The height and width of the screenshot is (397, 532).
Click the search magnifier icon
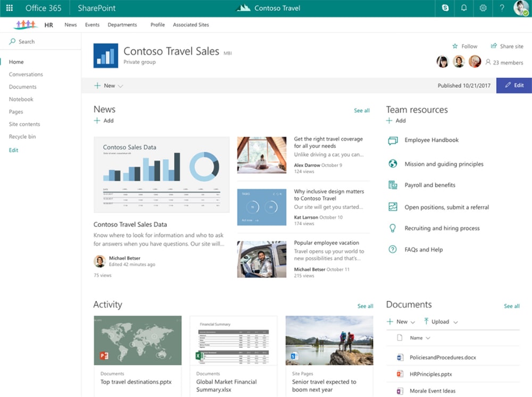tap(12, 41)
